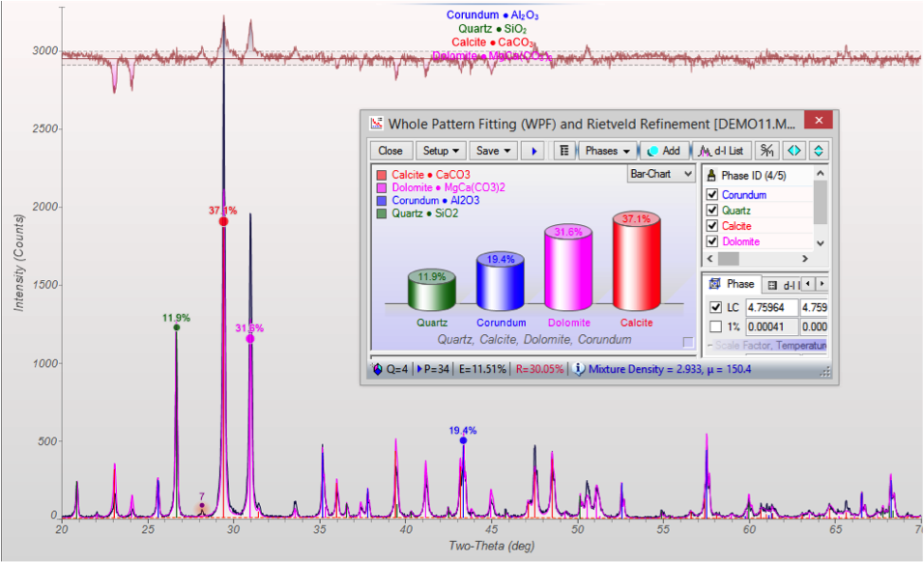
Task: Open the Setup dropdown menu
Action: coord(441,151)
